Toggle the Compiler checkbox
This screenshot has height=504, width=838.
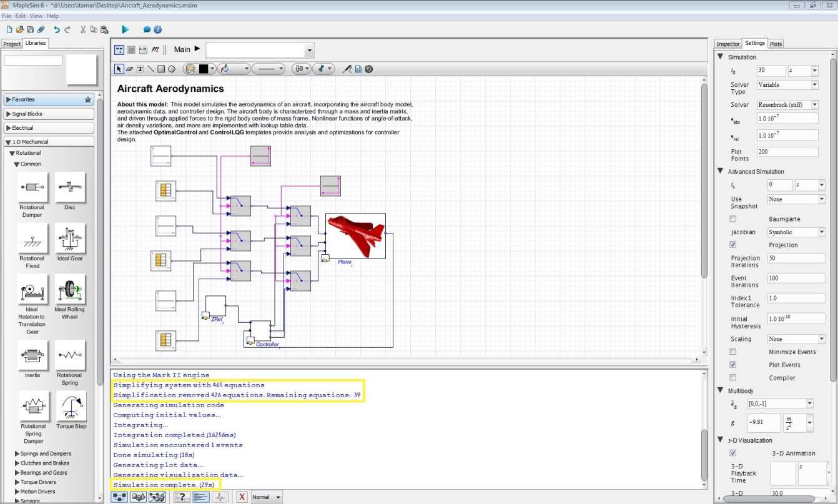coord(732,377)
